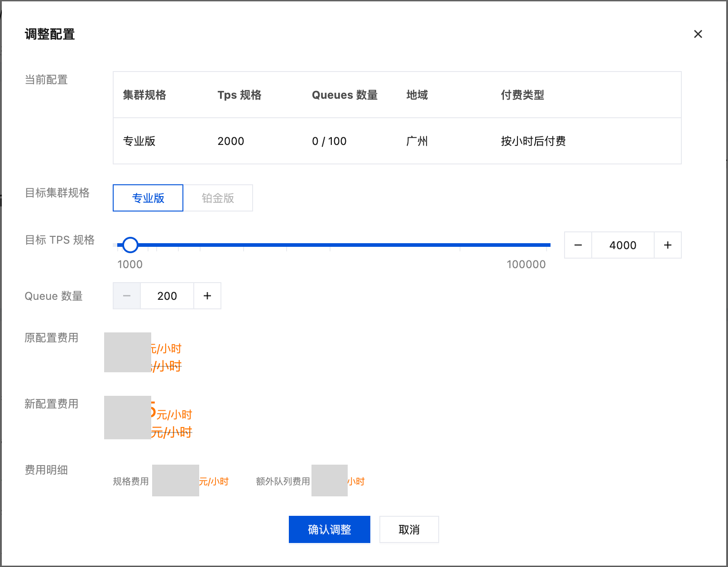Click the Tps 规格 column header
The height and width of the screenshot is (567, 728).
point(239,95)
